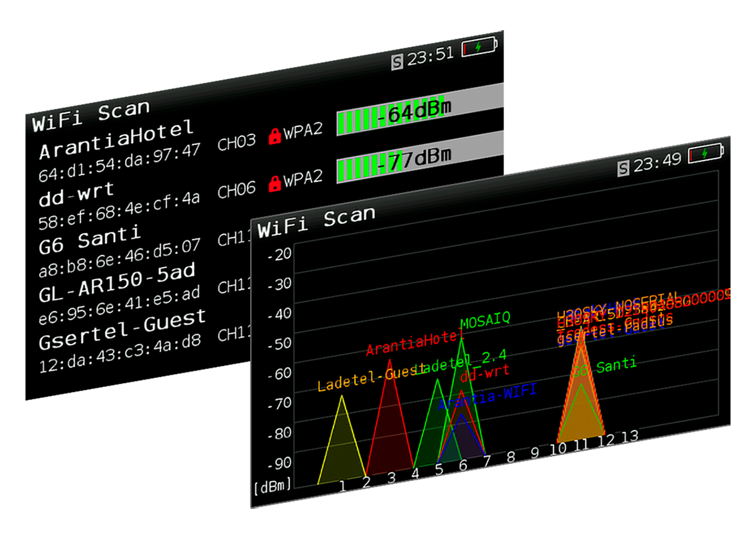Click the -30 label on the dBm axis
This screenshot has height=535, width=756.
coord(279,284)
